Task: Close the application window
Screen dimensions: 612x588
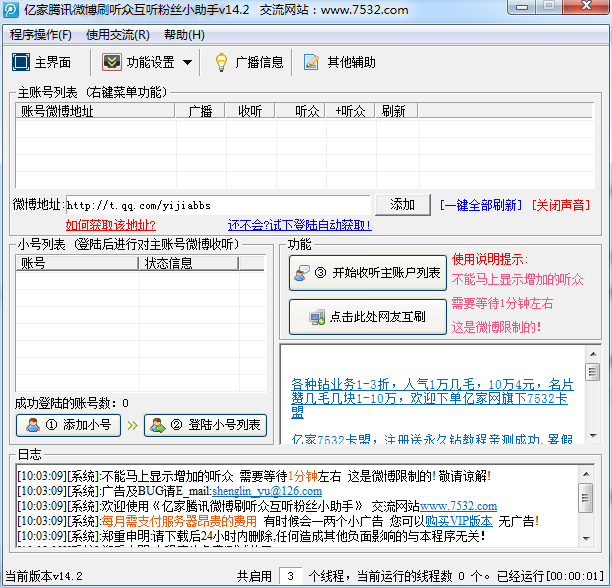Action: pyautogui.click(x=585, y=6)
